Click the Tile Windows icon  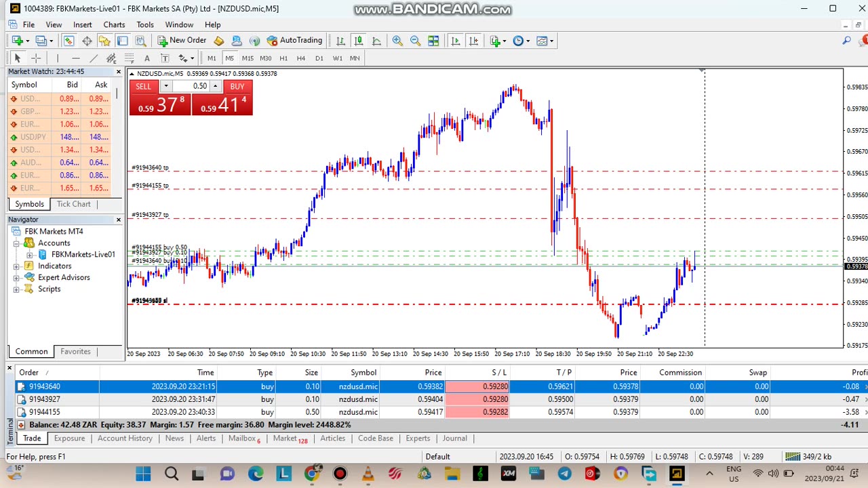[433, 41]
